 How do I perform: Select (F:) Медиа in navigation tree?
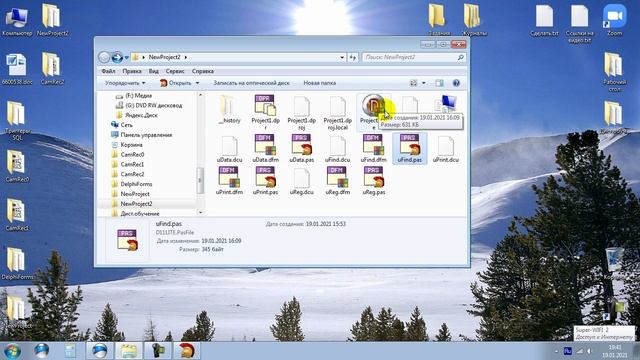[138, 96]
